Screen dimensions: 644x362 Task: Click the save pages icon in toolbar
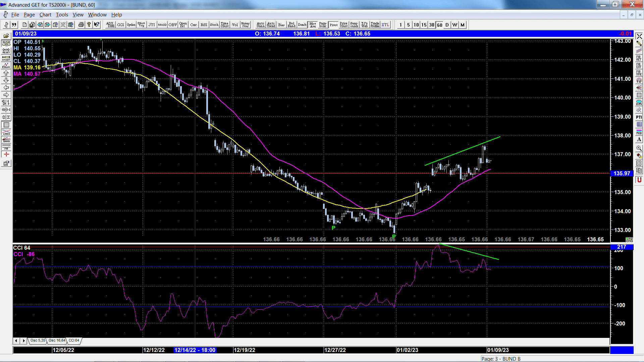point(32,25)
